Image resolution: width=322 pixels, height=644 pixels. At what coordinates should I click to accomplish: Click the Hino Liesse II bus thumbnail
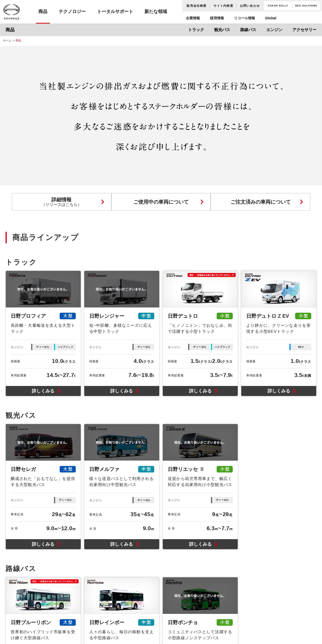click(200, 442)
